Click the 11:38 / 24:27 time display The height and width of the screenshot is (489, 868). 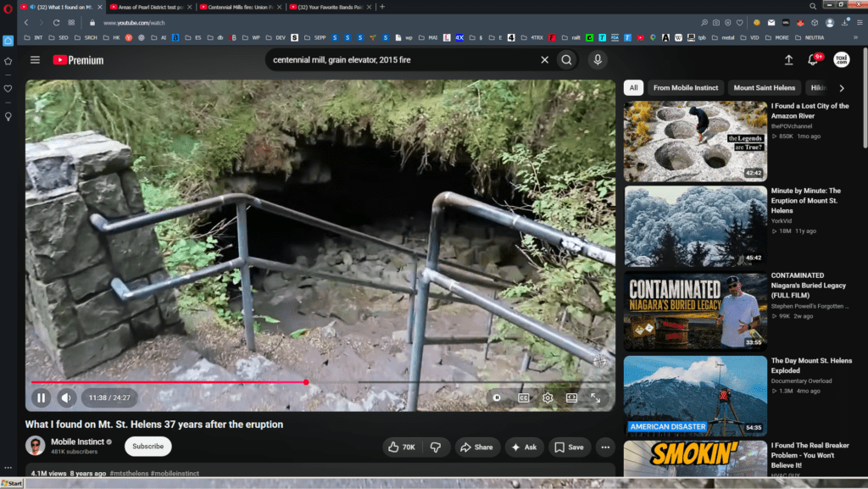109,397
